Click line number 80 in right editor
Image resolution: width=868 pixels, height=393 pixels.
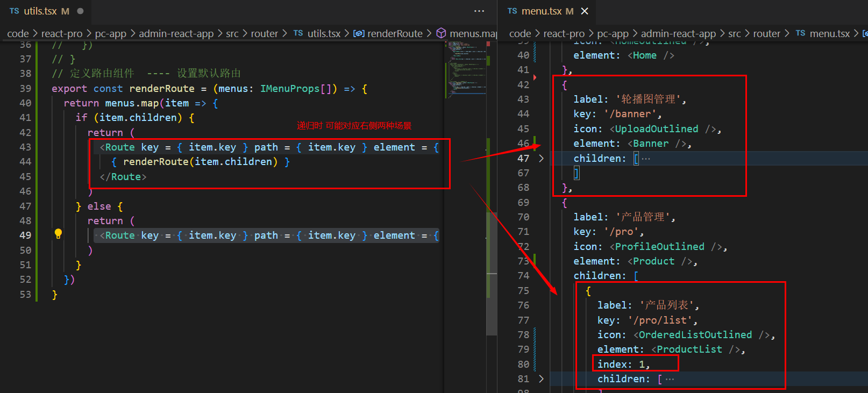(523, 364)
